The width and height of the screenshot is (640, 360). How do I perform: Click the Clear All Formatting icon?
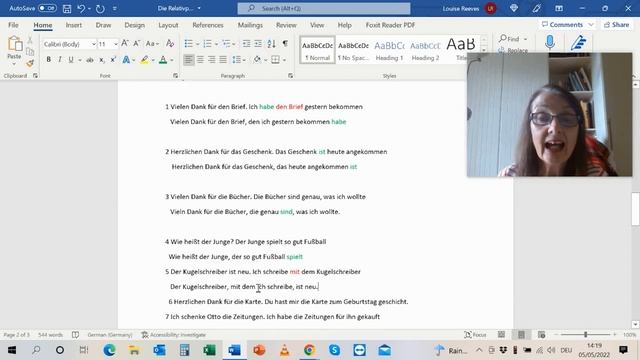tap(170, 43)
